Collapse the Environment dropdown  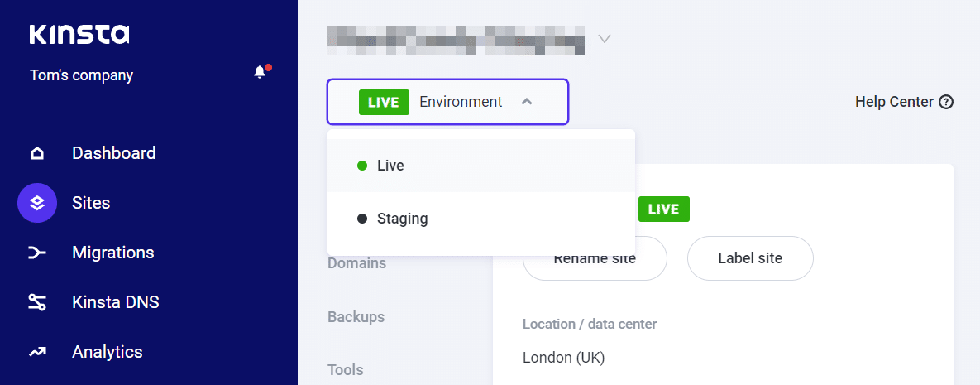click(x=528, y=102)
